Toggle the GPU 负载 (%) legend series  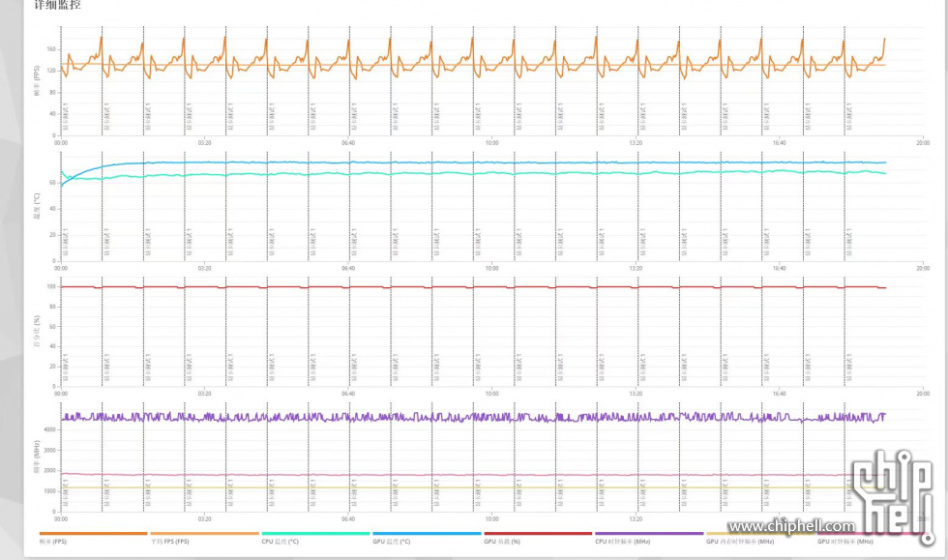click(x=538, y=538)
